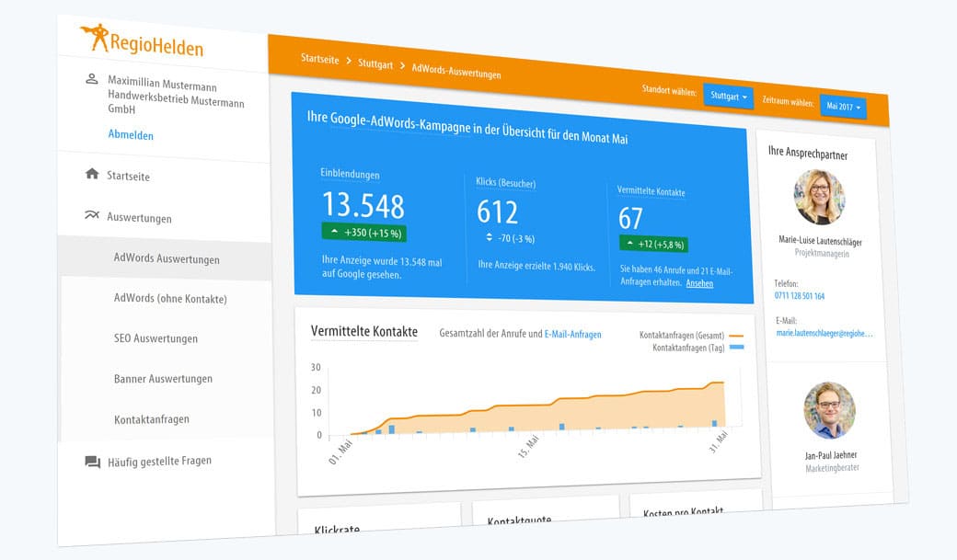Screen dimensions: 957x560
Task: Click the Klickrate card heading
Action: (x=337, y=529)
